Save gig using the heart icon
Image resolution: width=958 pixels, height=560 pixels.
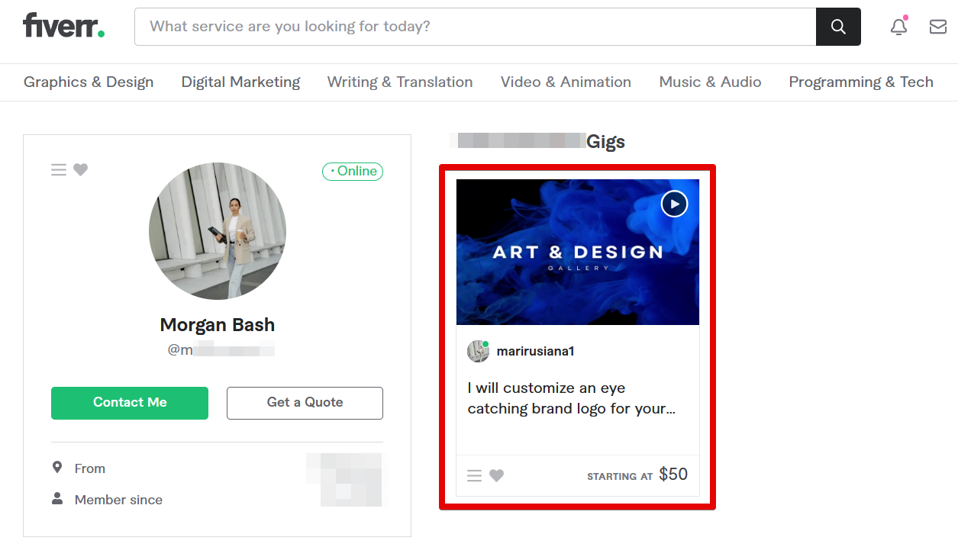pos(497,476)
